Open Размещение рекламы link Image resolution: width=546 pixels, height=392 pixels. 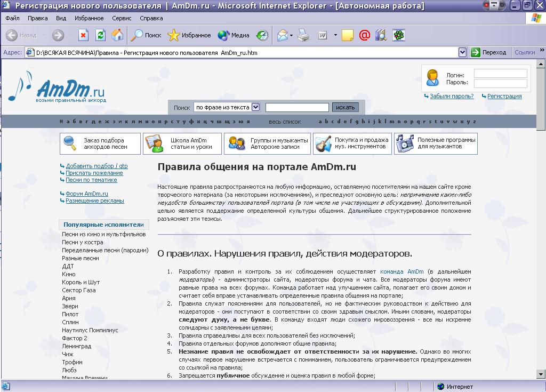pos(95,201)
